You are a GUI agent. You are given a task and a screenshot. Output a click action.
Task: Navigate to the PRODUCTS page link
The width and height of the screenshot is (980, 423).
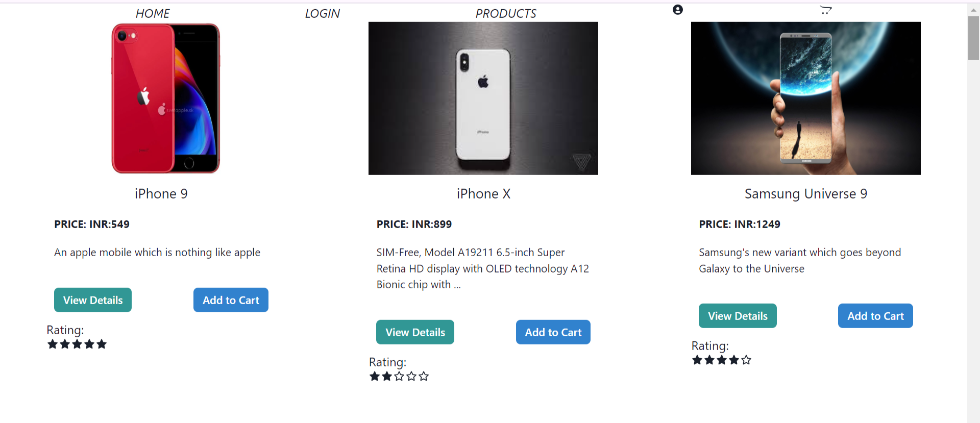(x=506, y=14)
